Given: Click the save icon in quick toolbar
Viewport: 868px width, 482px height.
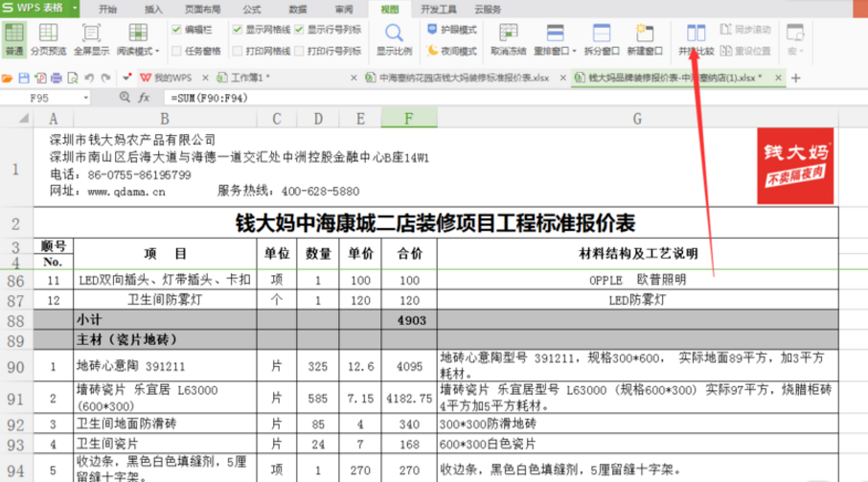Looking at the screenshot, I should click(x=26, y=76).
